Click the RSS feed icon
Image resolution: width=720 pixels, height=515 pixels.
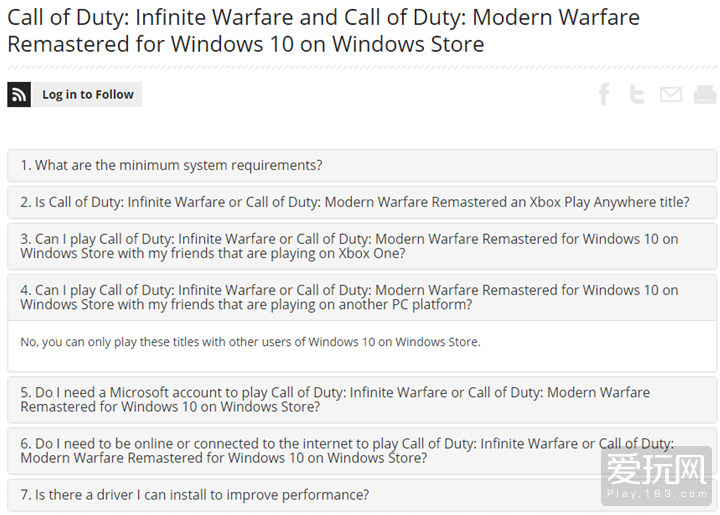coord(19,95)
